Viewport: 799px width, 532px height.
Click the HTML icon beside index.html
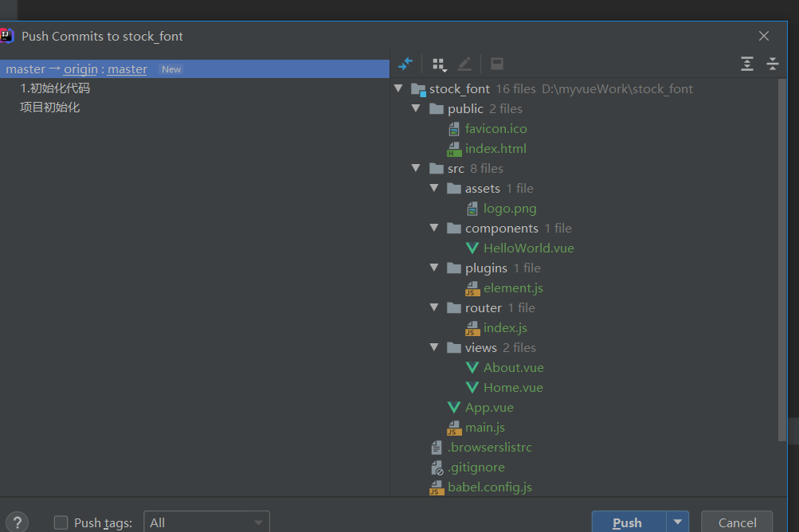(x=454, y=149)
